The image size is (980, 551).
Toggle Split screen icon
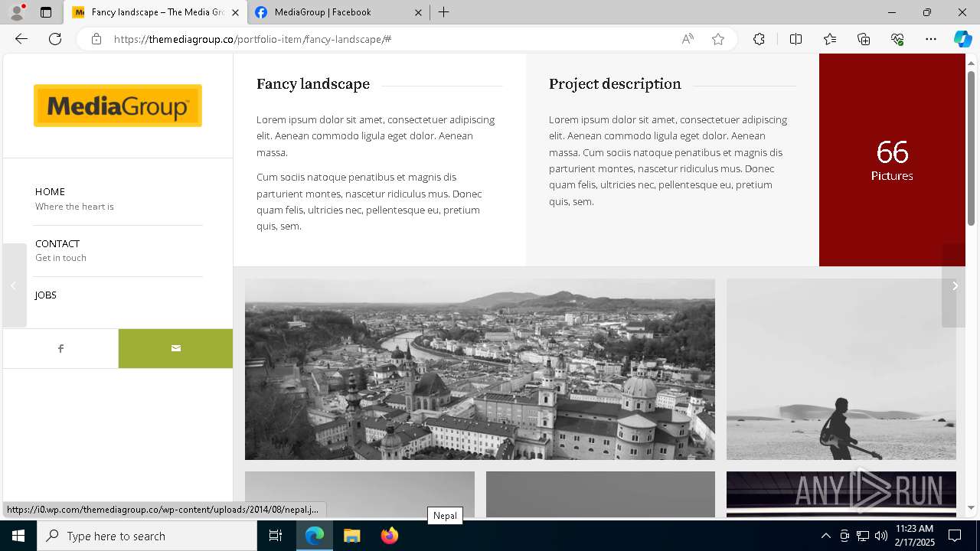[795, 39]
